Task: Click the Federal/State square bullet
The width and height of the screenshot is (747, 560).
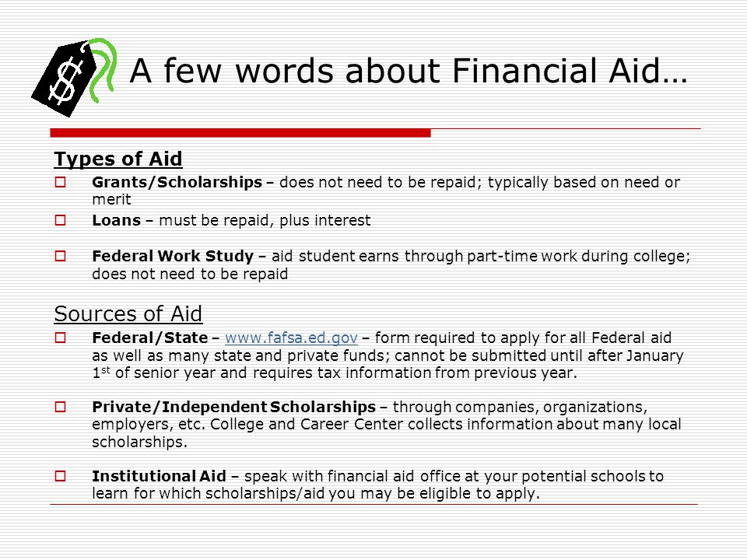Action: (x=60, y=338)
